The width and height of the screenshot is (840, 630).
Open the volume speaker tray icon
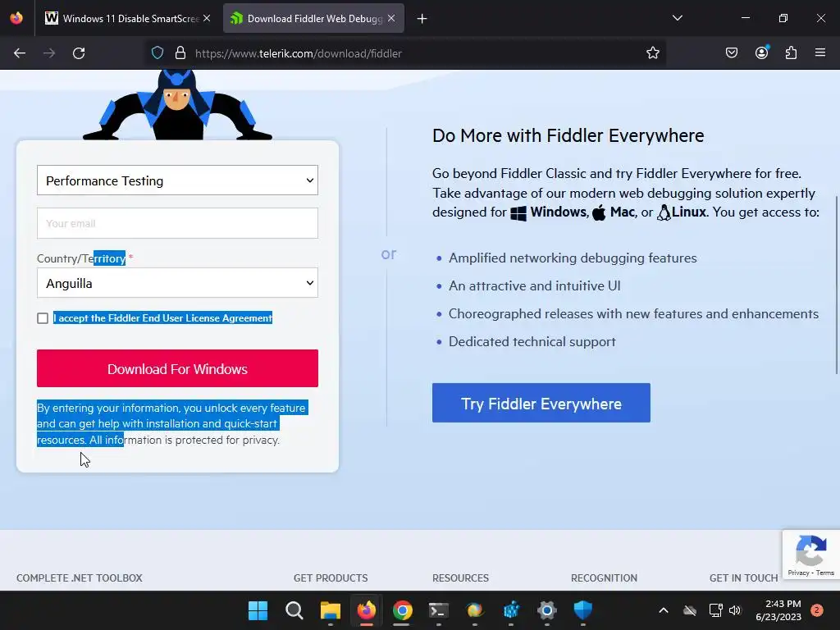click(x=735, y=610)
